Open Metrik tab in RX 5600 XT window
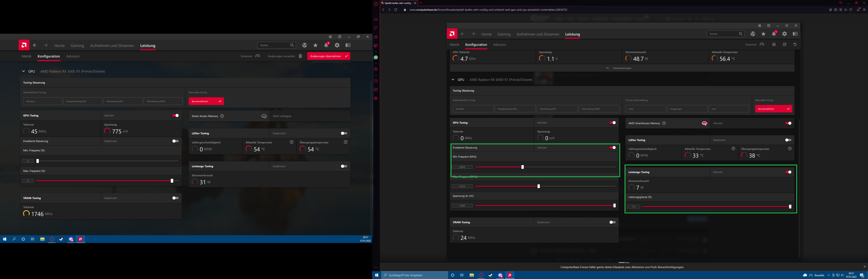The image size is (868, 279). [27, 56]
